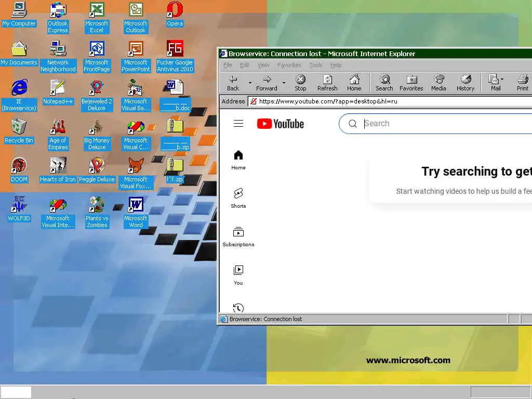Launch Peggle Deluxe shortcut
The width and height of the screenshot is (532, 399).
(97, 170)
